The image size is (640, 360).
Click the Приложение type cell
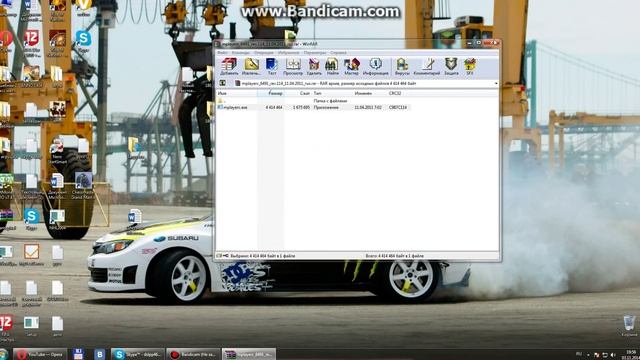(x=326, y=107)
